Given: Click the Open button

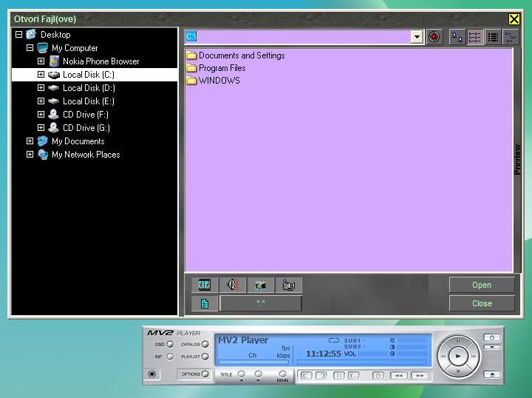Looking at the screenshot, I should (x=482, y=285).
